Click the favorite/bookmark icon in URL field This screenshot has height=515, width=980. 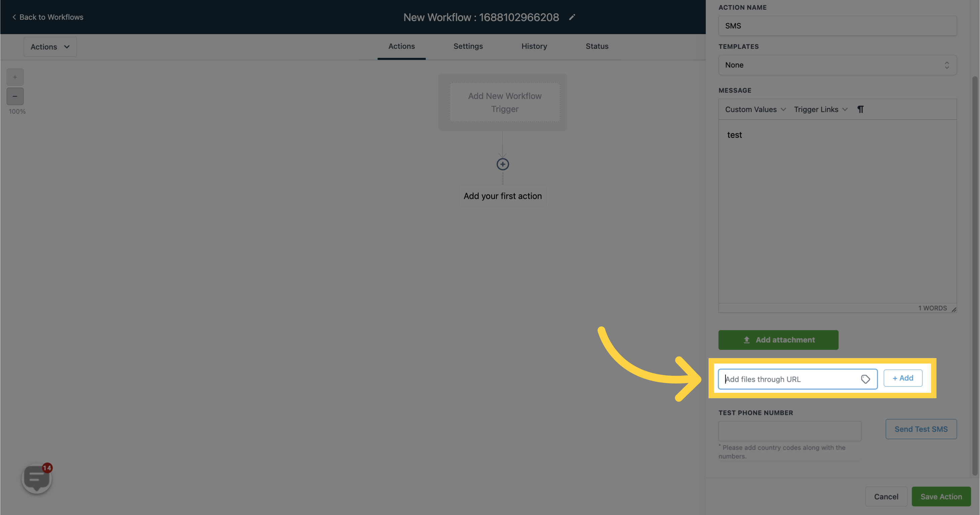click(866, 379)
